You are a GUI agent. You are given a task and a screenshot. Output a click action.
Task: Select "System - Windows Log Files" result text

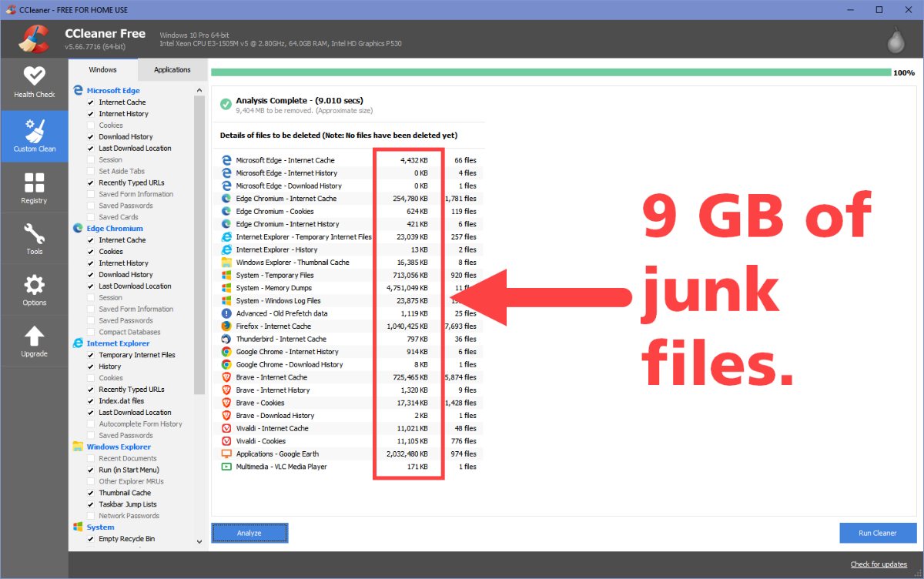(279, 300)
